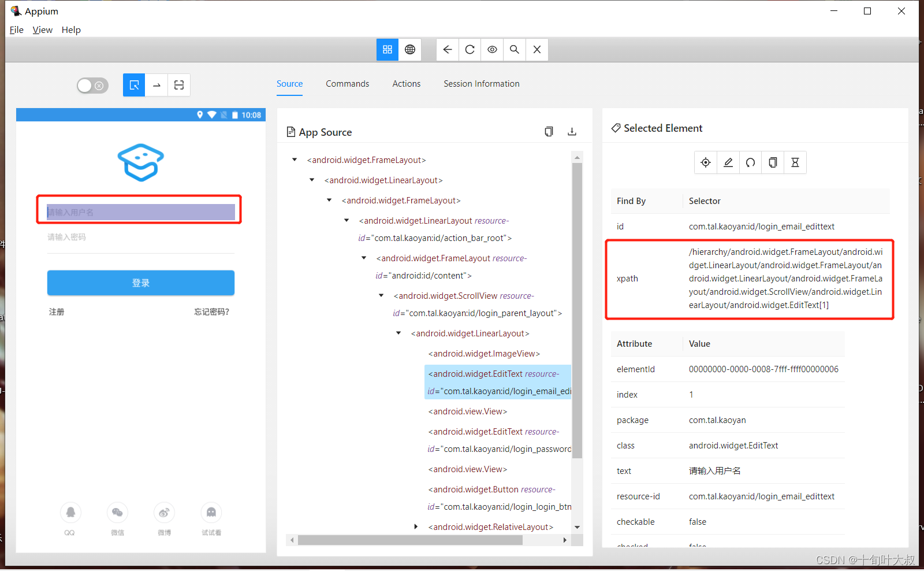The height and width of the screenshot is (571, 924).
Task: Click the ghost trial icon in app
Action: tap(211, 513)
